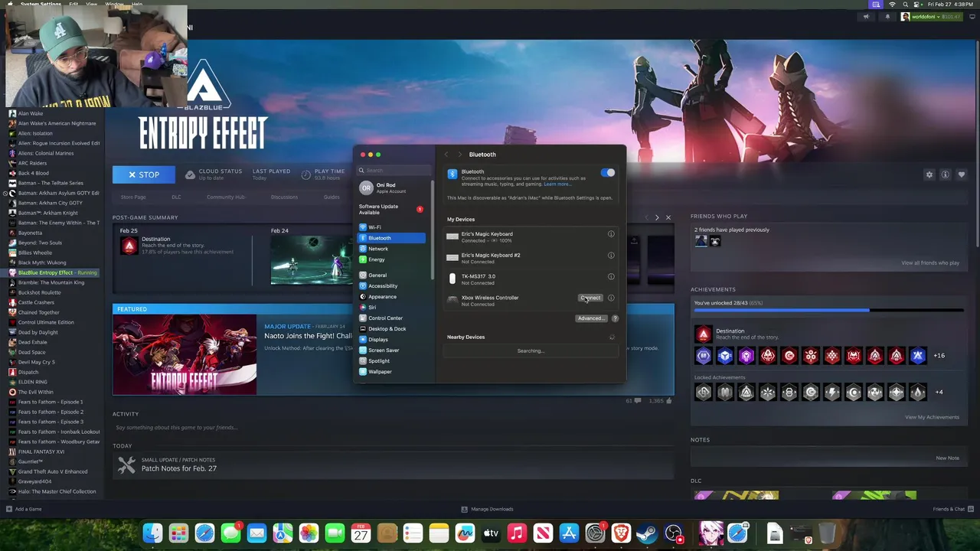The height and width of the screenshot is (551, 980).
Task: Show the +16 more unlocked achievements
Action: click(939, 355)
